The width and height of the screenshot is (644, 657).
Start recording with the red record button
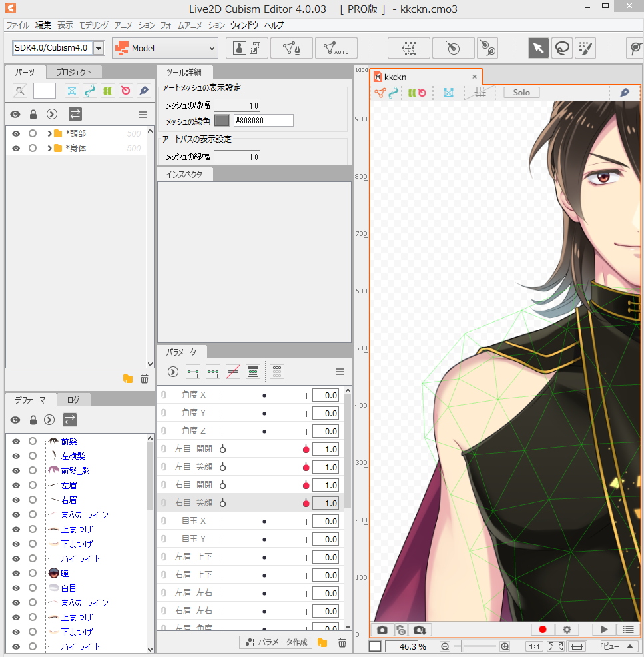coord(543,629)
